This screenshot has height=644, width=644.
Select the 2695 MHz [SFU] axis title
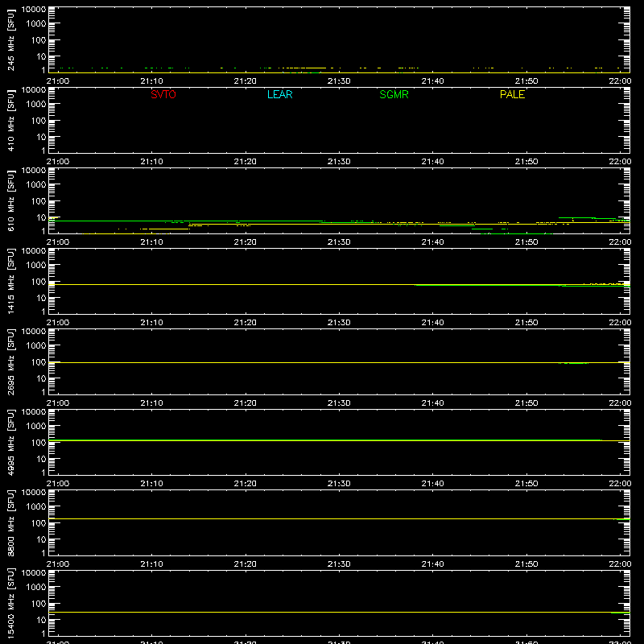coord(10,361)
